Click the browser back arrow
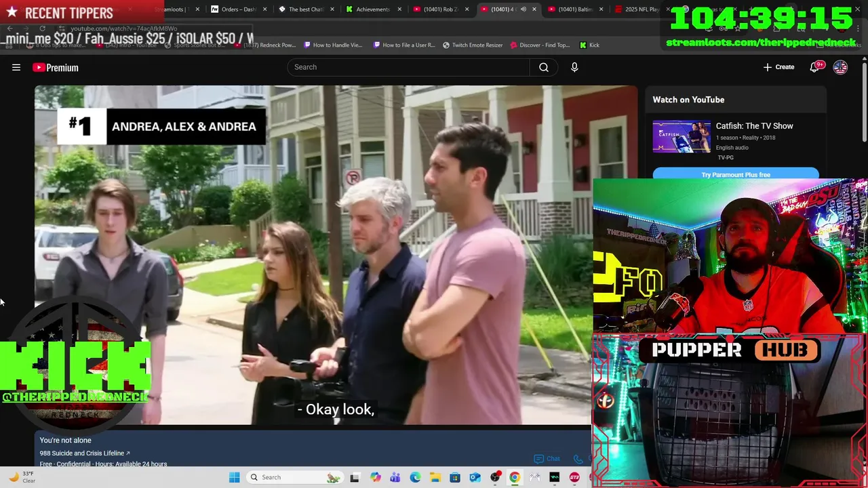This screenshot has height=488, width=868. pos(9,28)
